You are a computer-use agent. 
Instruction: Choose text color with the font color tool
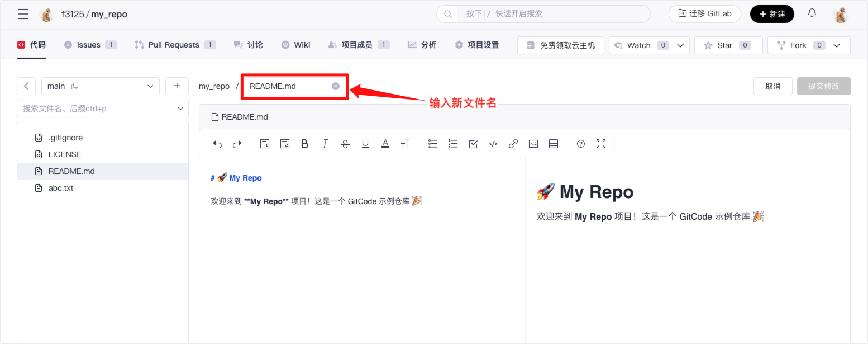click(x=385, y=144)
